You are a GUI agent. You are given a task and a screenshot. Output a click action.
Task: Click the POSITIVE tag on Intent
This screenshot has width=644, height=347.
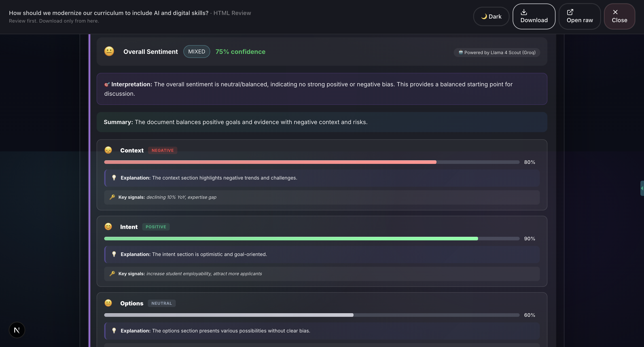point(156,227)
